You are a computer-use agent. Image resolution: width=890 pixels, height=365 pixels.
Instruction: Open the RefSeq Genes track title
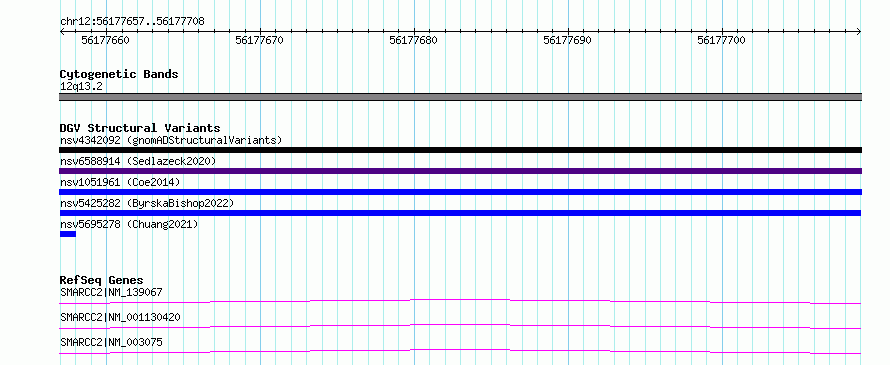[x=102, y=280]
